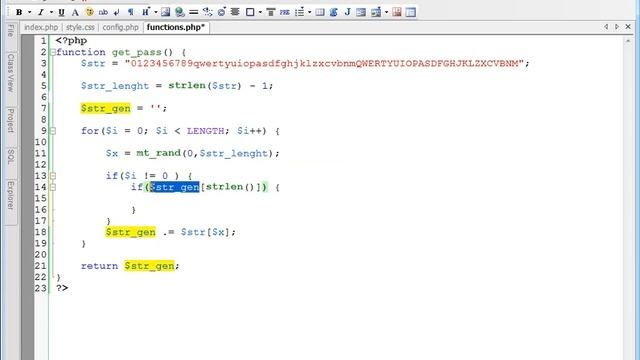
Task: Click the font 'A' icon
Action: (x=75, y=12)
